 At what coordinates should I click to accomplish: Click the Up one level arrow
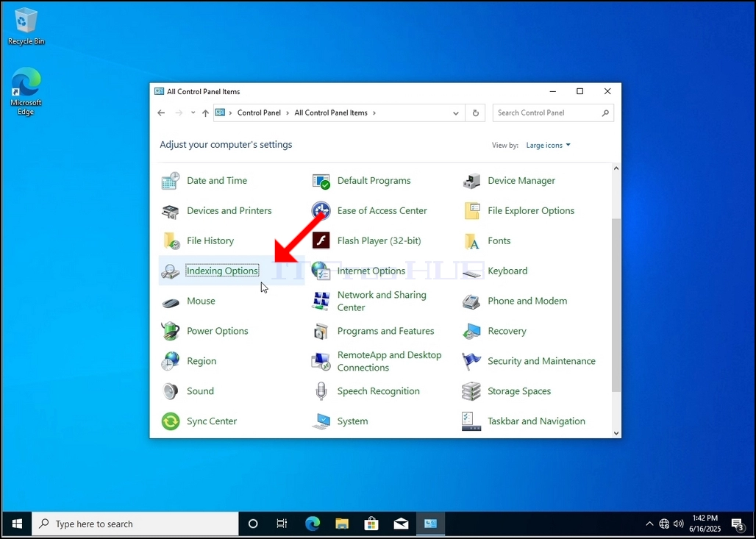click(205, 113)
